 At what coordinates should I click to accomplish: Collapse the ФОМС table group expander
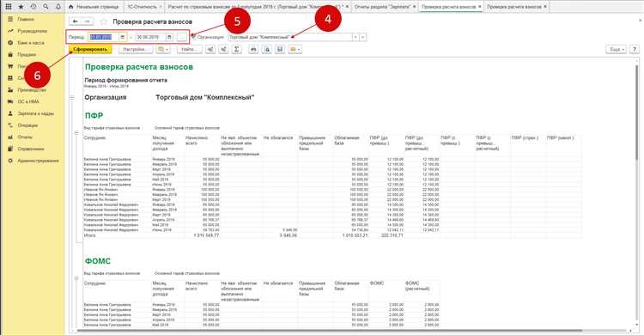pos(76,278)
